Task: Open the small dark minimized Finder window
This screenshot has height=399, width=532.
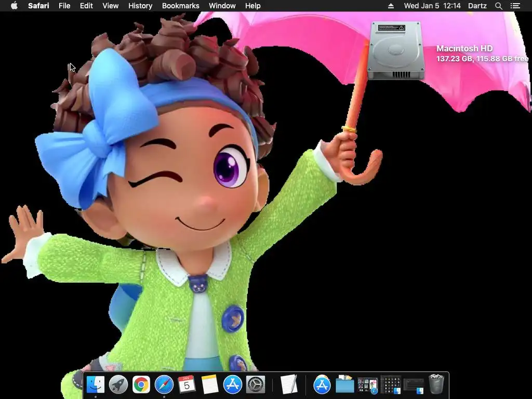Action: tap(414, 386)
